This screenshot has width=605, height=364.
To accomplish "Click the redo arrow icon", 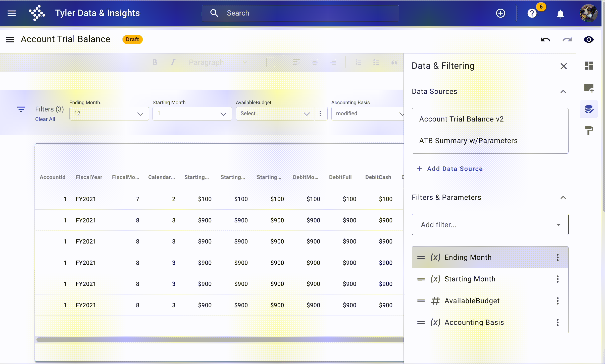I will pyautogui.click(x=567, y=40).
